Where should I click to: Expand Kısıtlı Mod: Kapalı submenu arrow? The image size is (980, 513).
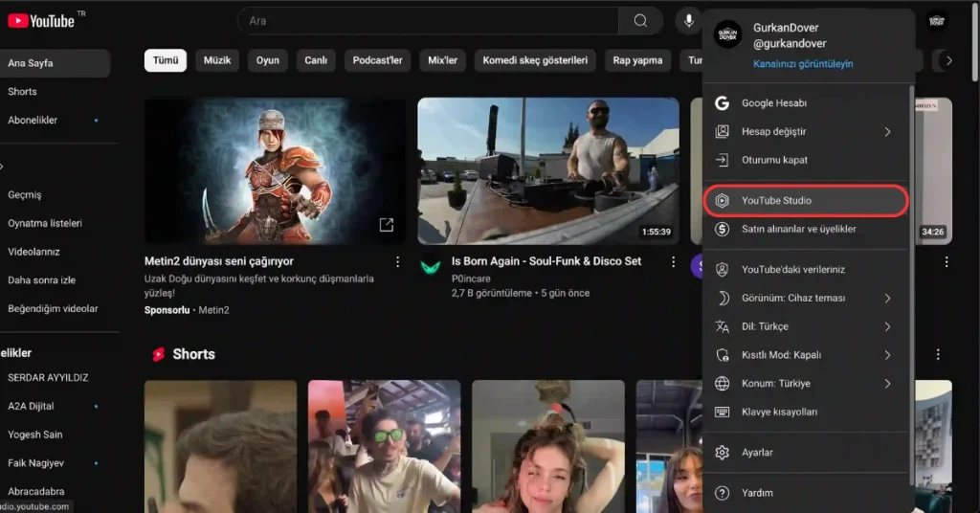(x=887, y=355)
